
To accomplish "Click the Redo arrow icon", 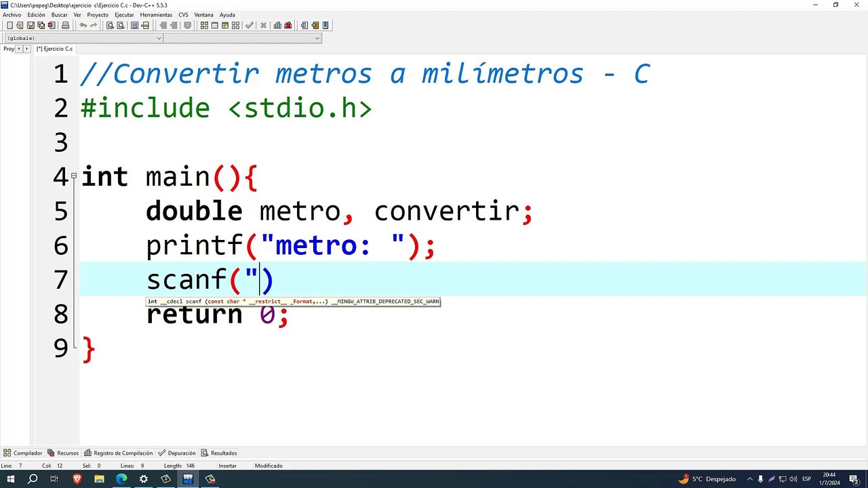I will [x=93, y=26].
